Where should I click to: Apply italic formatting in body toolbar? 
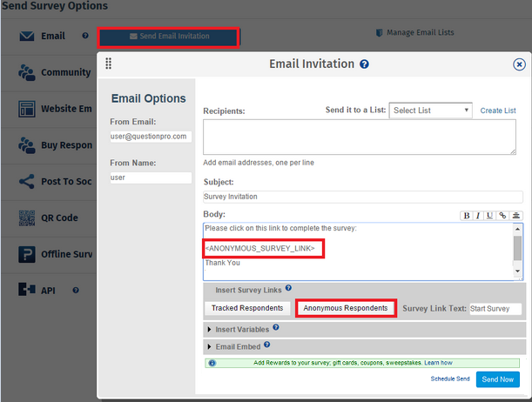[478, 216]
